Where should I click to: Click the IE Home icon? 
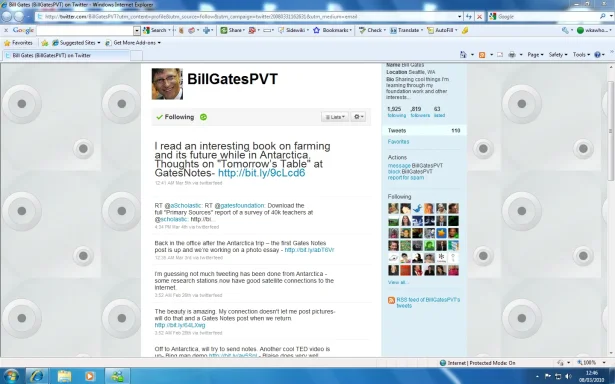[x=463, y=55]
